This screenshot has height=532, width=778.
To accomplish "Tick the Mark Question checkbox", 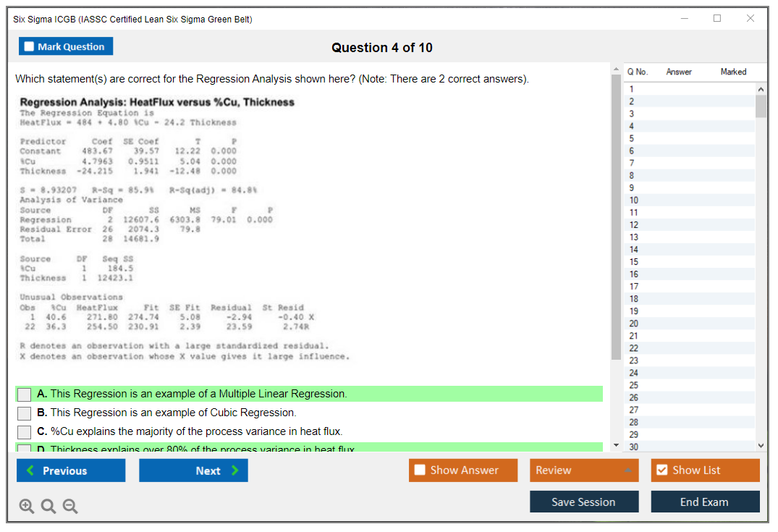I will coord(30,46).
